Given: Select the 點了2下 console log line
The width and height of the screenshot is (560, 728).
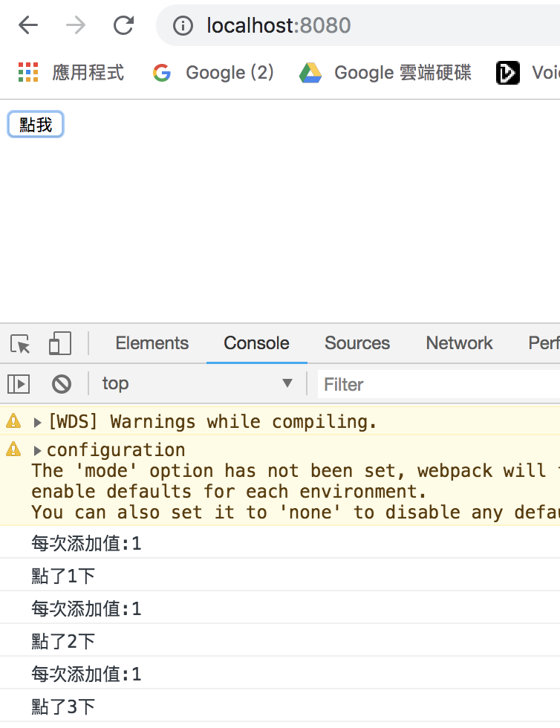Looking at the screenshot, I should coord(280,640).
